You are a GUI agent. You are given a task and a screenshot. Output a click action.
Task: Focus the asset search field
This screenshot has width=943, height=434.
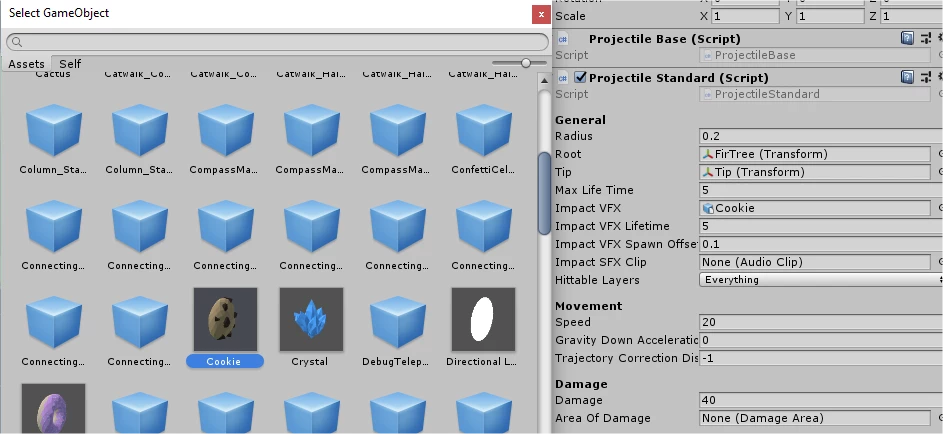(x=278, y=42)
